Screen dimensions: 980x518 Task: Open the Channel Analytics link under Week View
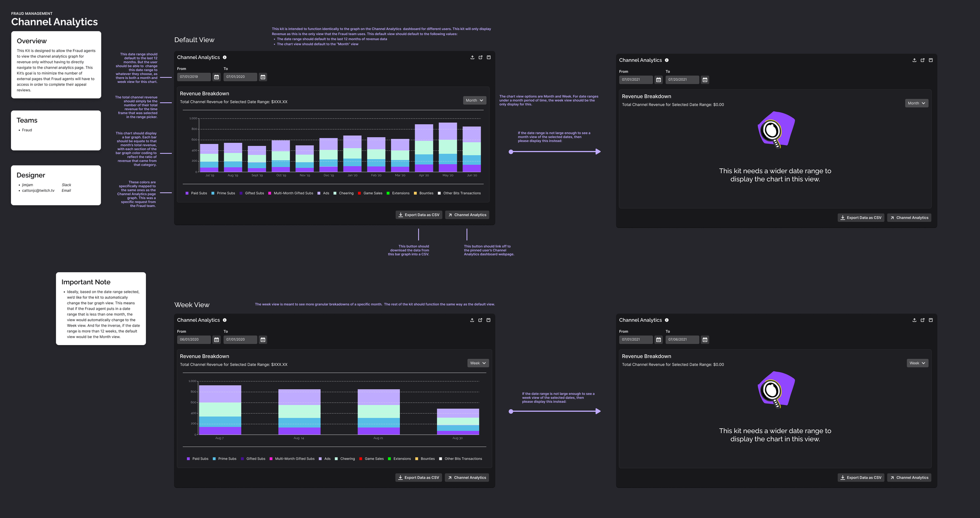click(x=467, y=477)
